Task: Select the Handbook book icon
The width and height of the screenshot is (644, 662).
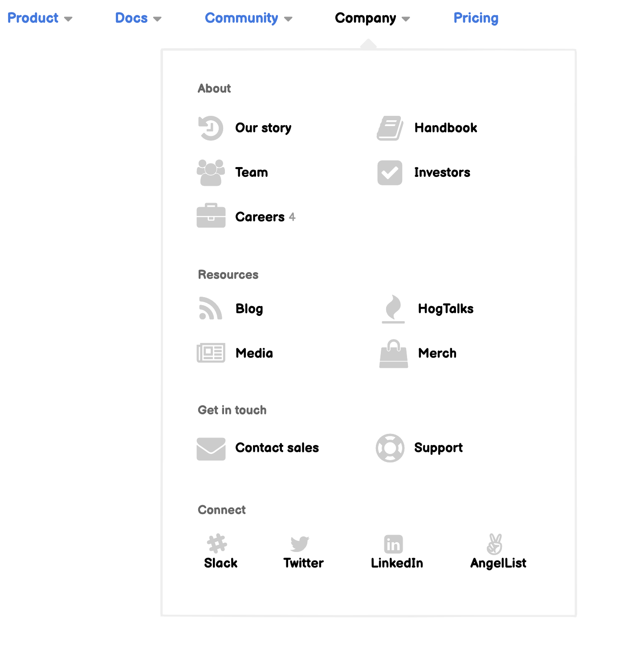Action: click(x=390, y=127)
